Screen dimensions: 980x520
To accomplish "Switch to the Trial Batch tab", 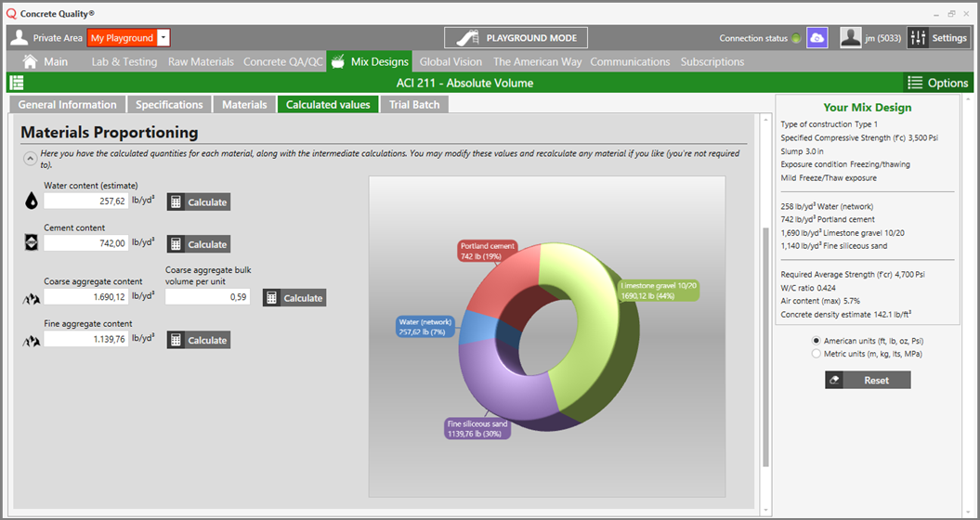I will tap(413, 104).
